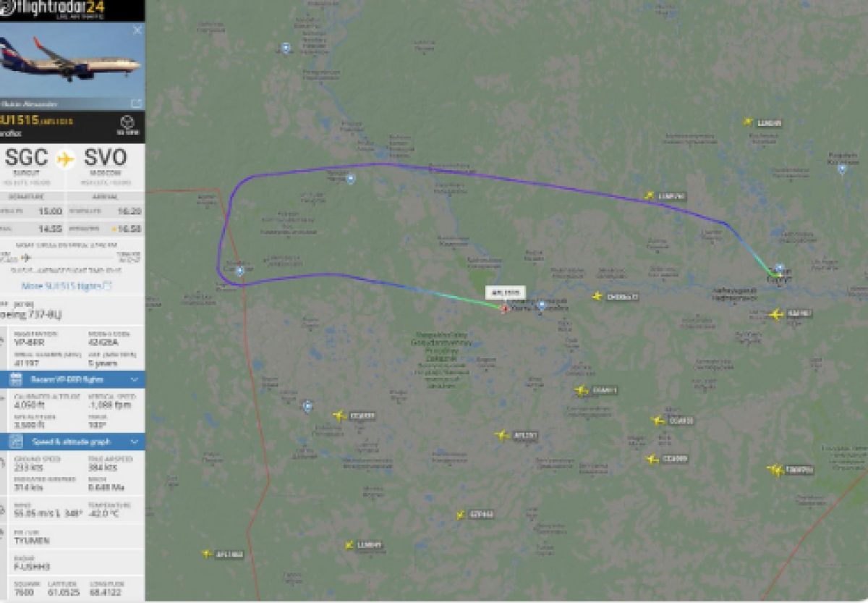
Task: Click the graph icon beside Speed & altitude
Action: pyautogui.click(x=16, y=442)
